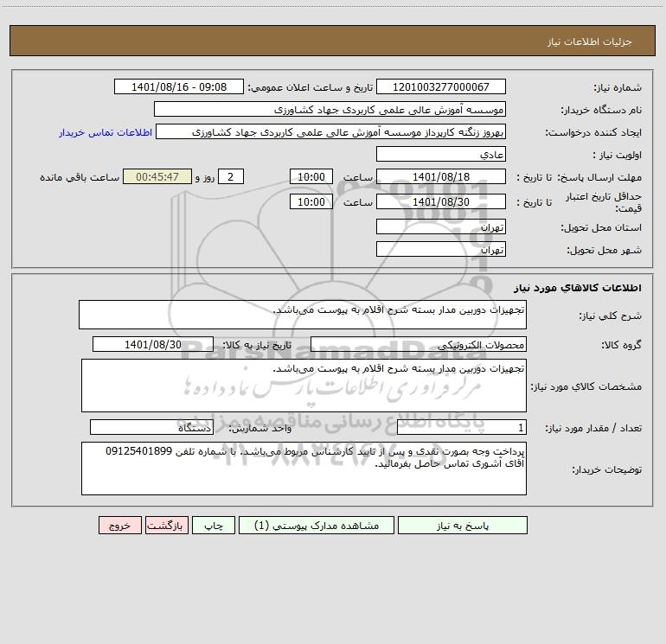Select the need number field 1201003277000067

441,86
